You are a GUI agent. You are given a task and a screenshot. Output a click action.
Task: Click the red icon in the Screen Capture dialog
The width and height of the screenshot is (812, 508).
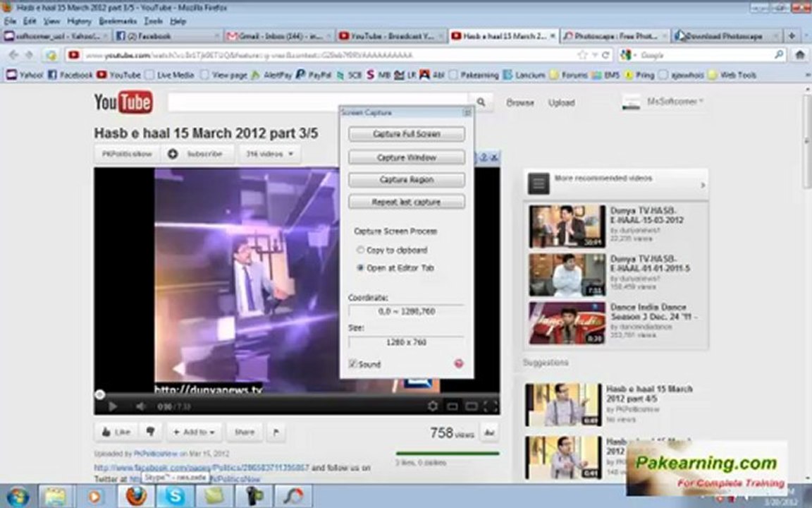coord(458,364)
